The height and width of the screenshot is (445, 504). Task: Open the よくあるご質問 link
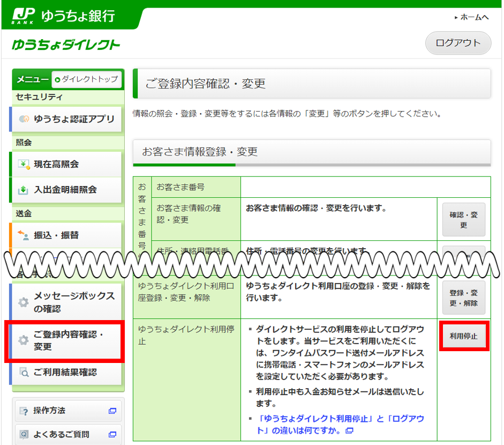(68, 434)
